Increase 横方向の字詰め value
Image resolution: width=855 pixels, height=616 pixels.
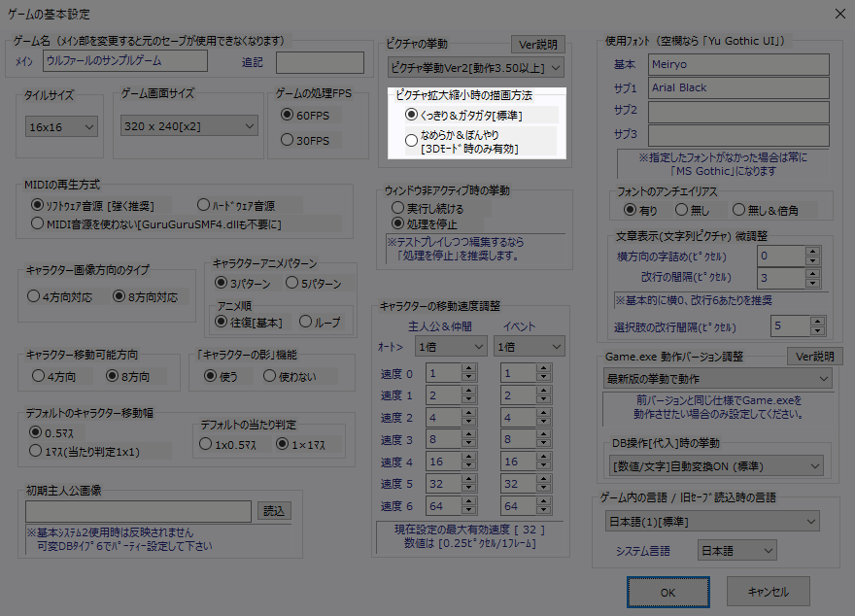click(x=812, y=251)
